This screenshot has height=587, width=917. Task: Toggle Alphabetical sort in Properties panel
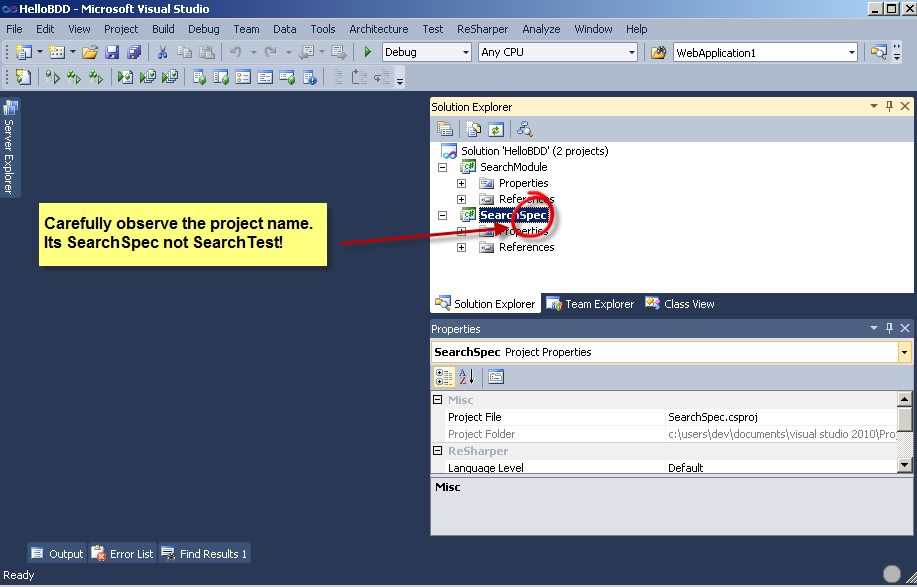click(x=467, y=377)
